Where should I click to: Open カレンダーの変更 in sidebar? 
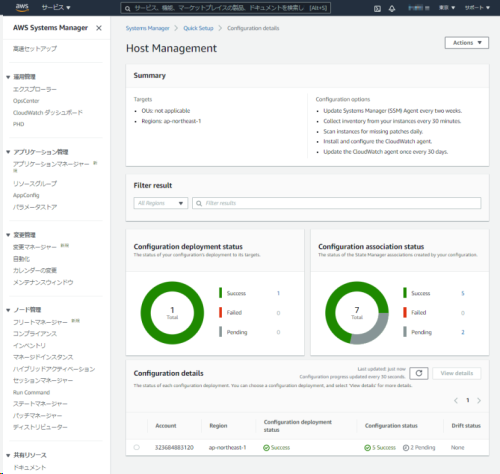[35, 270]
